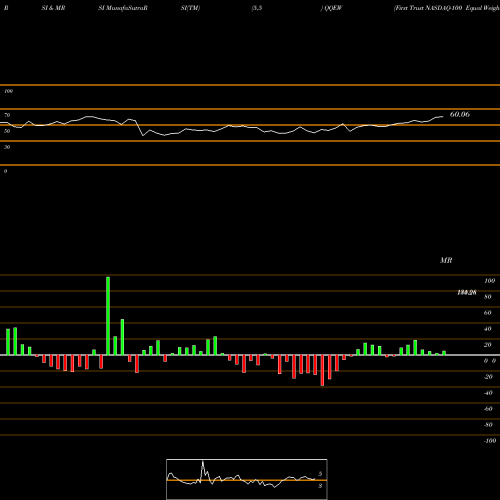Click the MR label above the bar chart
This screenshot has height=500, width=500.
pyautogui.click(x=446, y=260)
